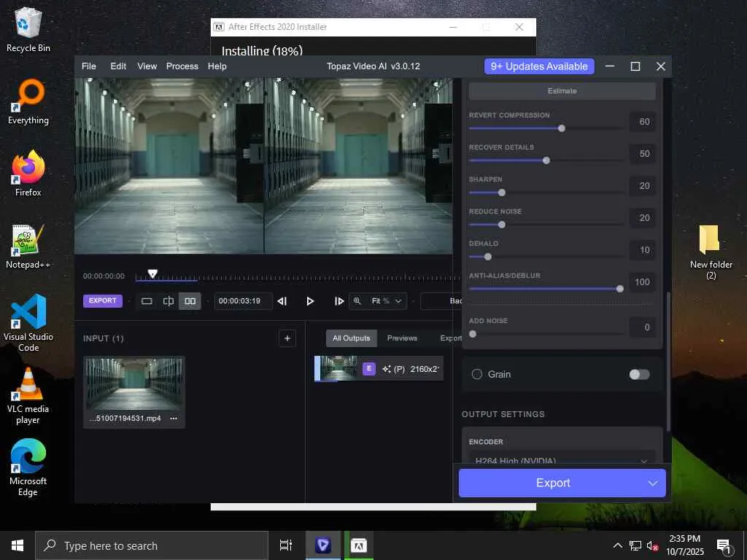Open the Microsoft Edge desktop icon

pos(28,468)
